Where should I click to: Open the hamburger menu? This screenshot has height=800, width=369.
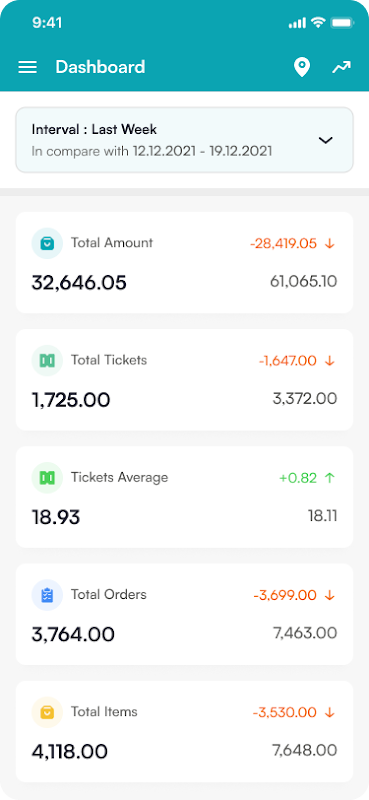[28, 67]
